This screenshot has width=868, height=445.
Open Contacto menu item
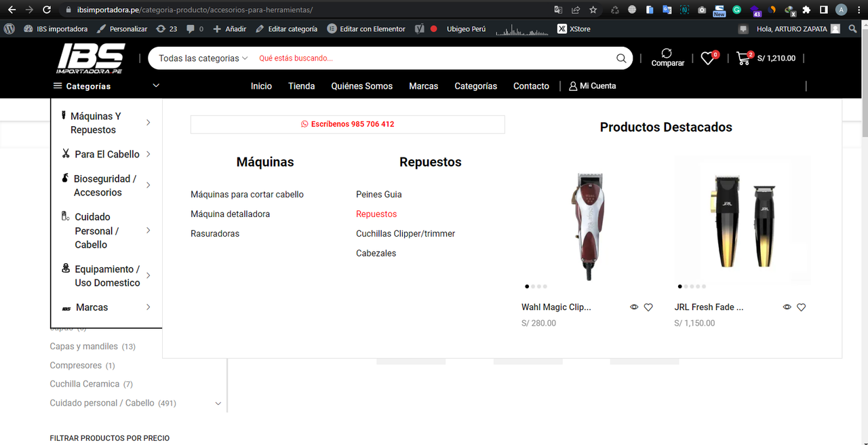click(x=531, y=86)
